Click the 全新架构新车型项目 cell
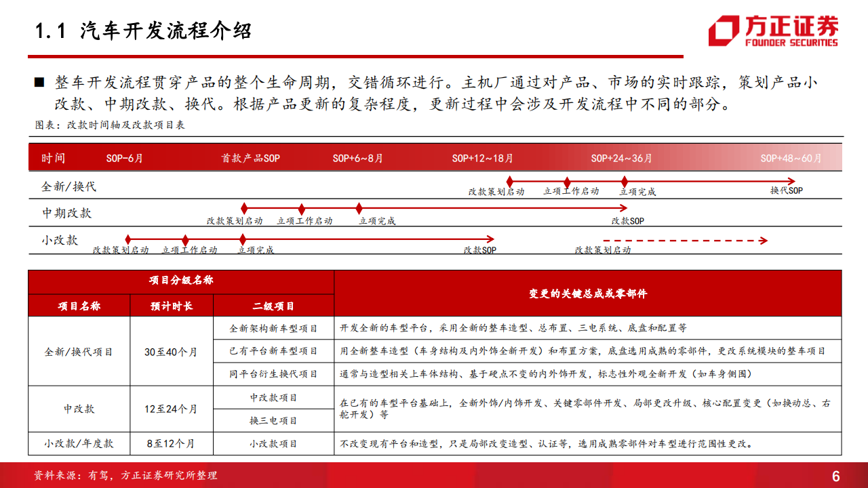The image size is (868, 488). (273, 328)
